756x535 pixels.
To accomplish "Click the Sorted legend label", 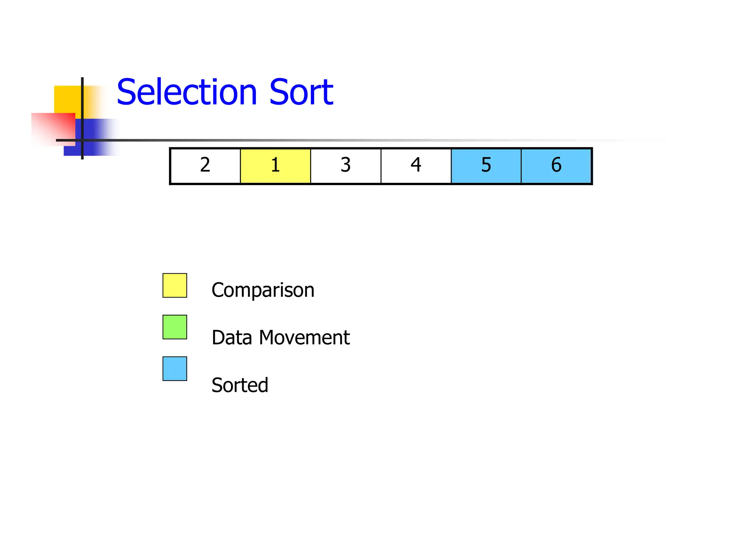I will [240, 385].
